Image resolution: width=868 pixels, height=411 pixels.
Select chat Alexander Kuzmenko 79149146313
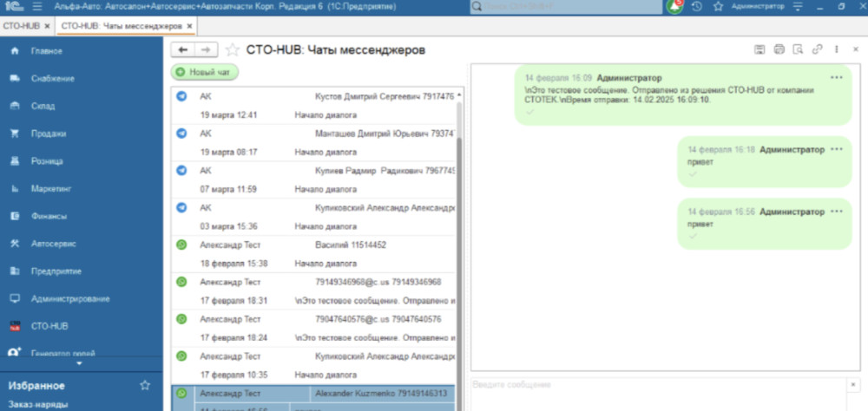[x=312, y=398]
